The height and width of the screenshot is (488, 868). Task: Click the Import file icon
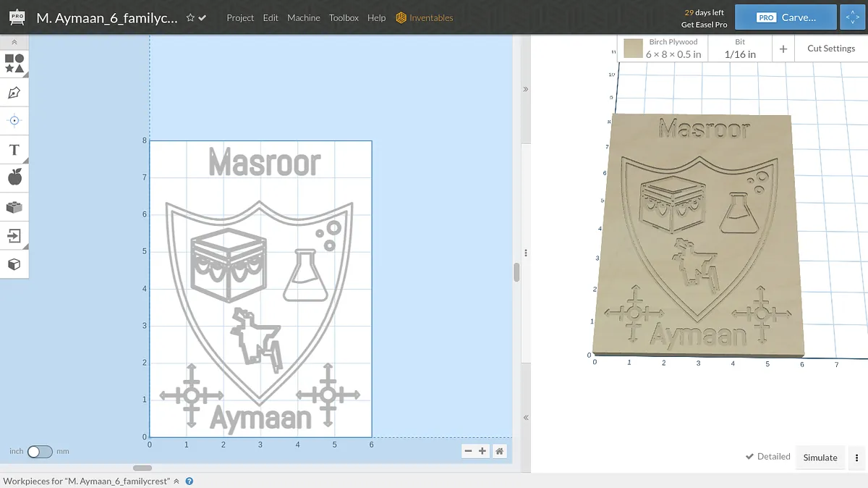pos(14,235)
